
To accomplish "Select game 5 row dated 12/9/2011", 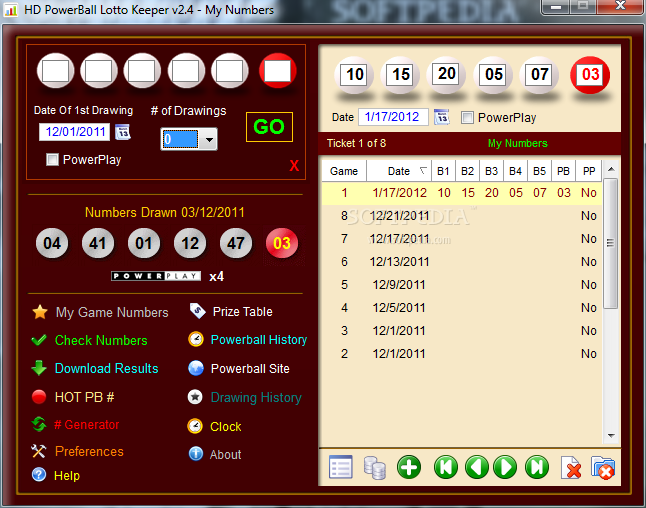I will pos(461,285).
